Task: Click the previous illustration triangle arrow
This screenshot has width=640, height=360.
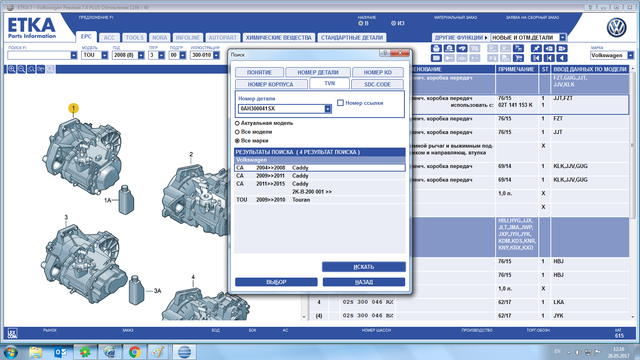Action: coord(562,58)
